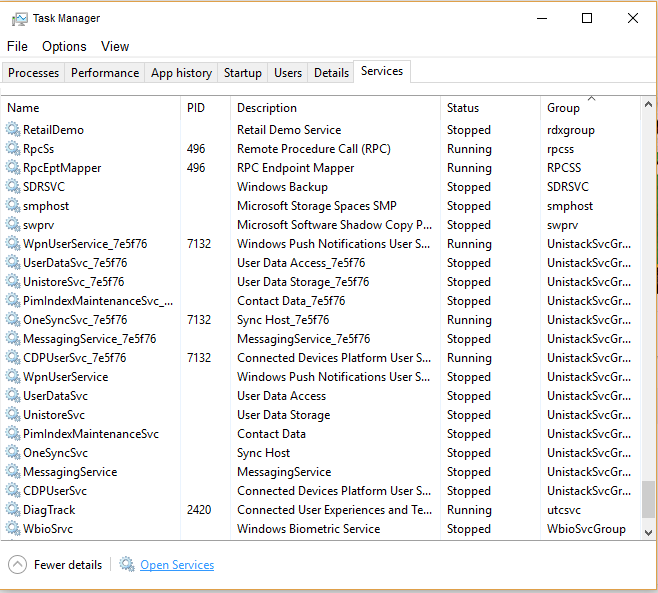The height and width of the screenshot is (593, 658).
Task: Click the gear icon beside plain WpnUserService
Action: click(13, 376)
